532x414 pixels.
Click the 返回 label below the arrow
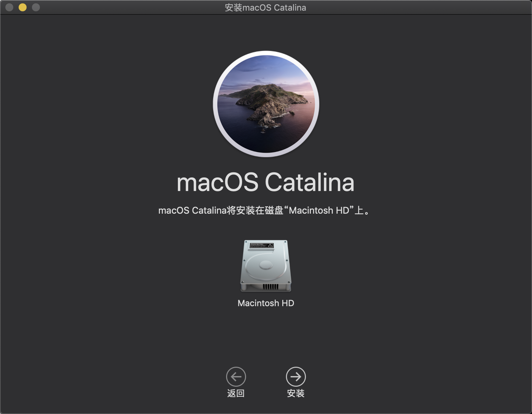click(236, 393)
